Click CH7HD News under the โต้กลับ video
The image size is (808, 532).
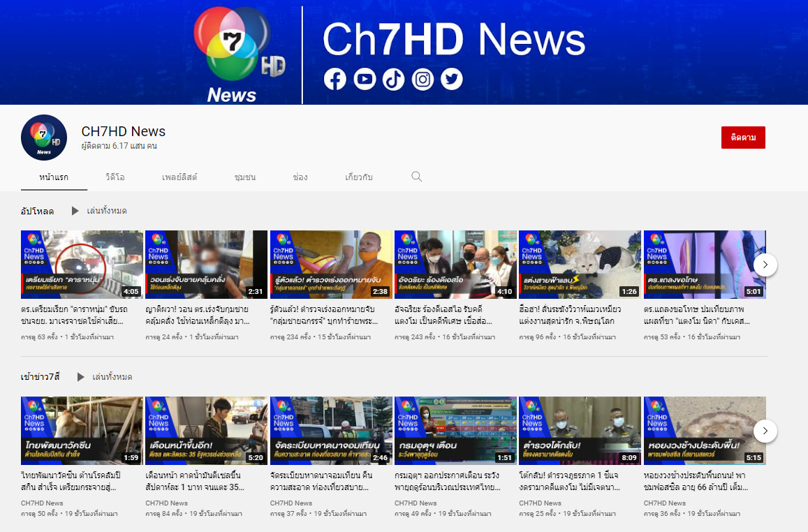click(540, 503)
